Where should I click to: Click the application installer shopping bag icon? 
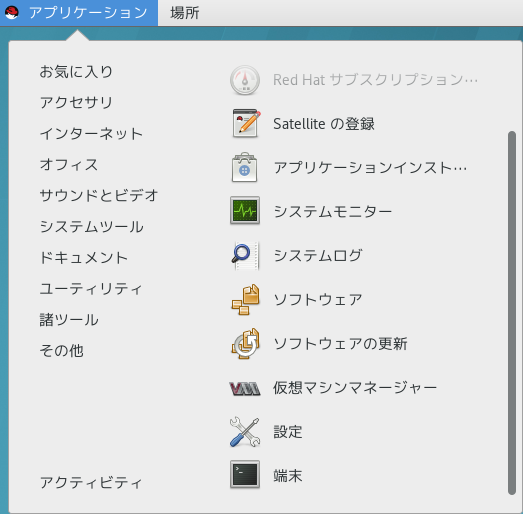tap(244, 167)
